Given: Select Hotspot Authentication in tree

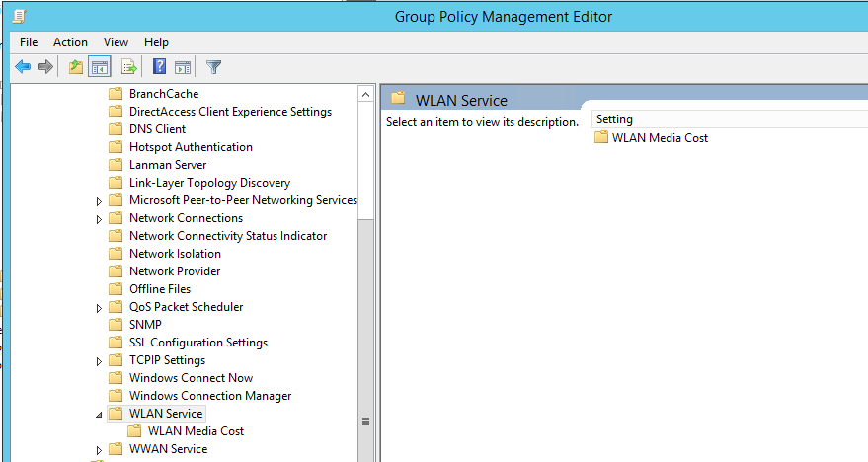Looking at the screenshot, I should pos(191,147).
